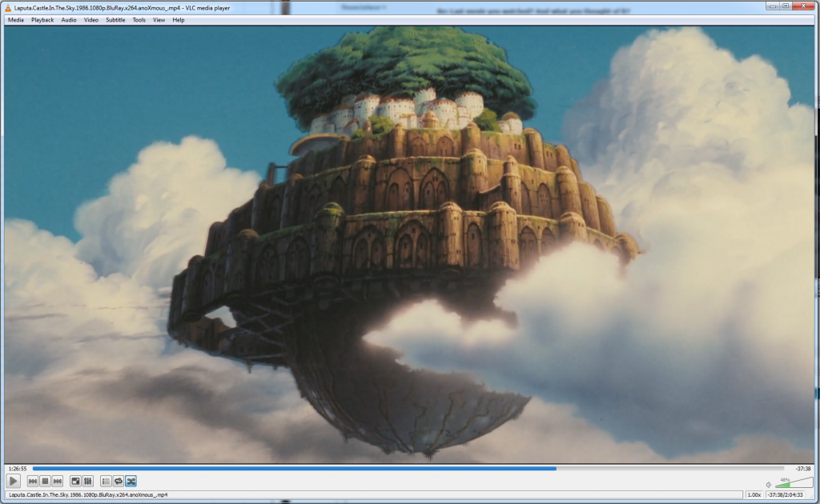Open the View menu
Viewport: 820px width, 504px height.
pyautogui.click(x=159, y=20)
